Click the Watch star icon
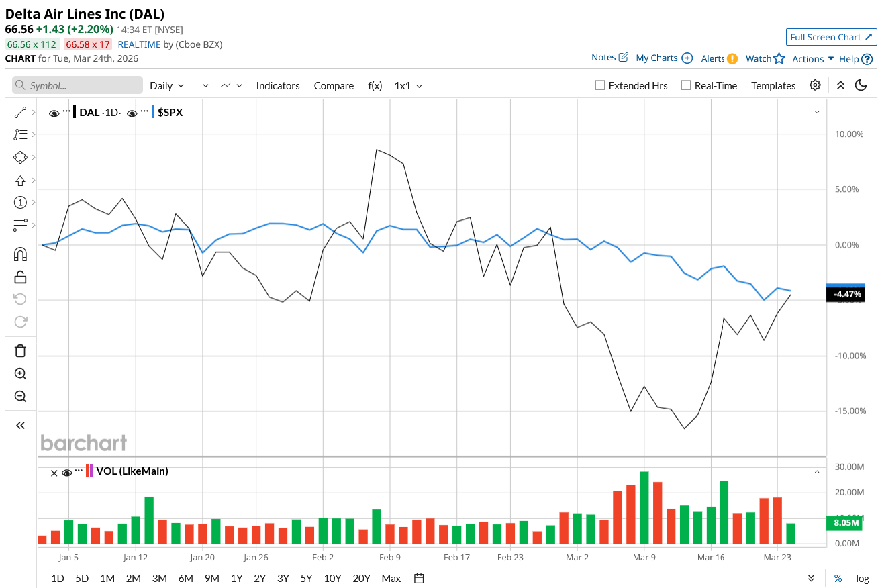878x588 pixels. (779, 58)
